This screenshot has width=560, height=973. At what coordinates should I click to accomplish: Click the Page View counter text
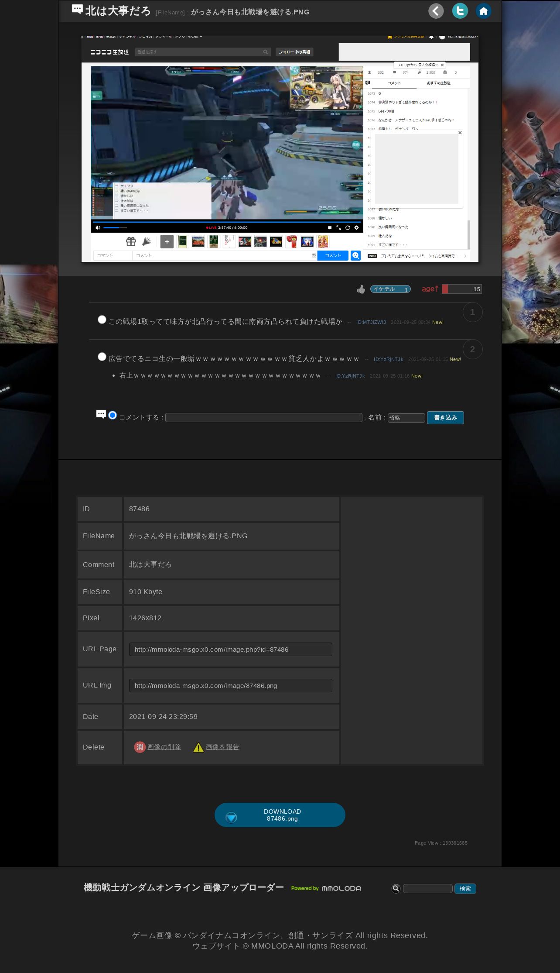(x=441, y=843)
